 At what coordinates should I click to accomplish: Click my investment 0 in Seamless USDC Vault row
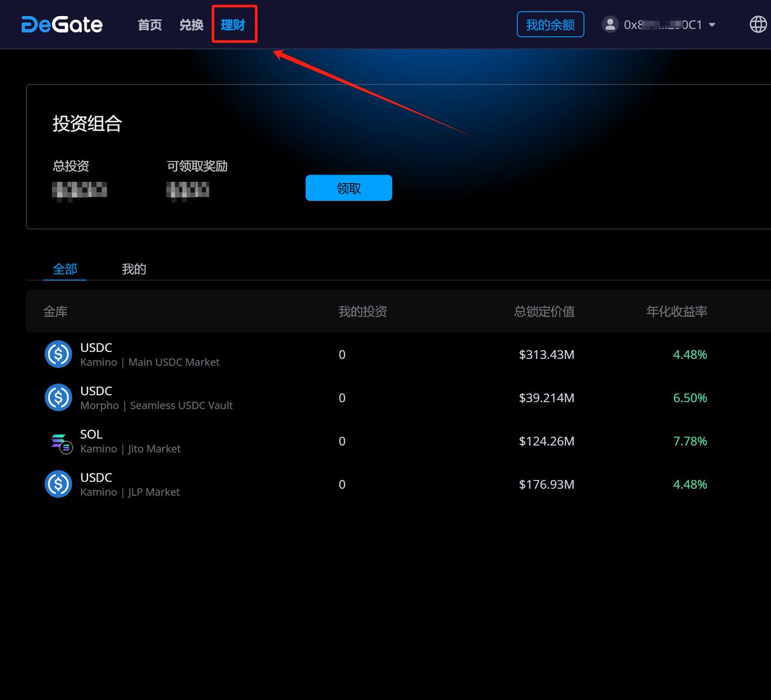click(342, 398)
